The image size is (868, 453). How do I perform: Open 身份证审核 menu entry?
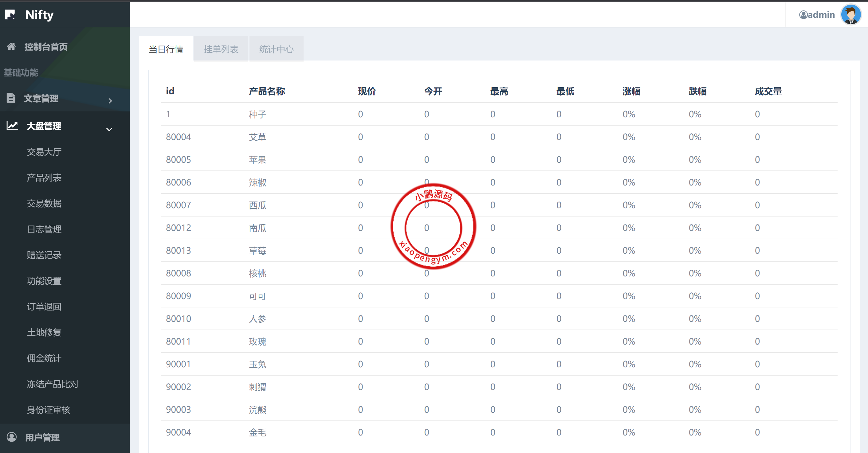pos(49,410)
